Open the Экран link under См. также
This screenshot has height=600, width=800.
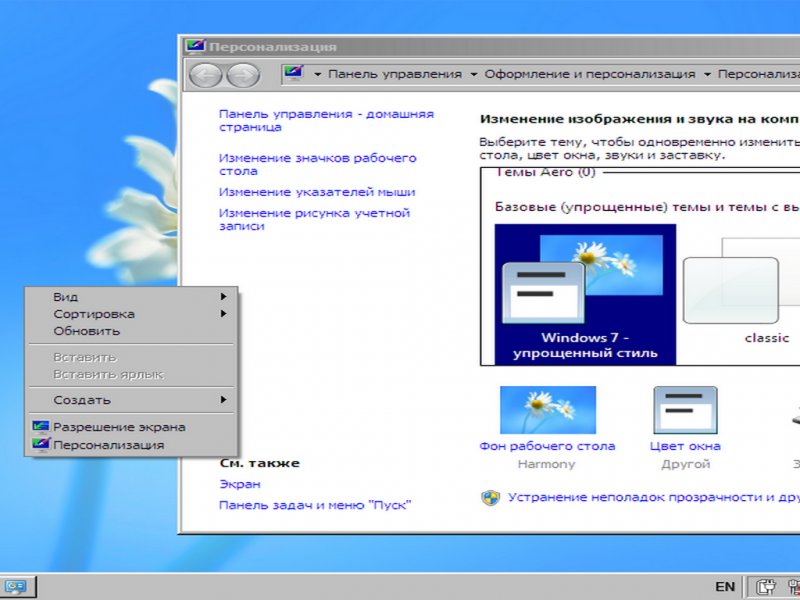click(240, 484)
